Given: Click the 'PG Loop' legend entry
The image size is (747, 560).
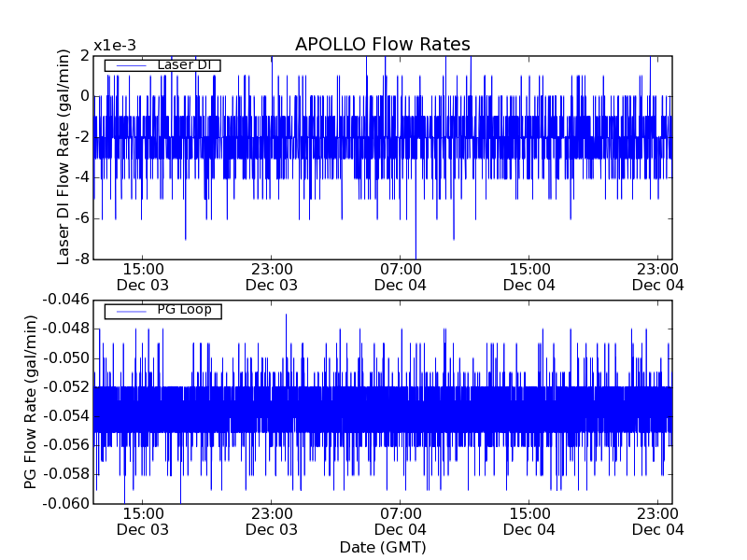Looking at the screenshot, I should [x=162, y=311].
